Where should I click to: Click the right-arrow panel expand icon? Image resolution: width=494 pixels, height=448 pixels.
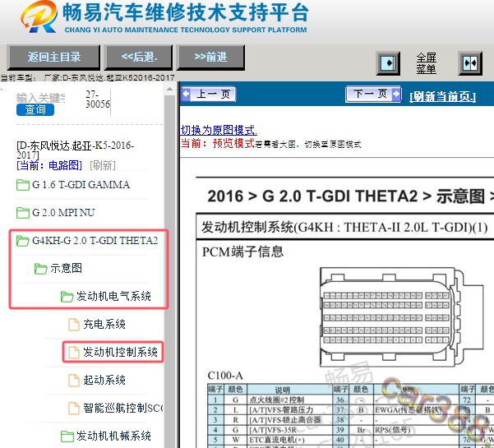[388, 63]
